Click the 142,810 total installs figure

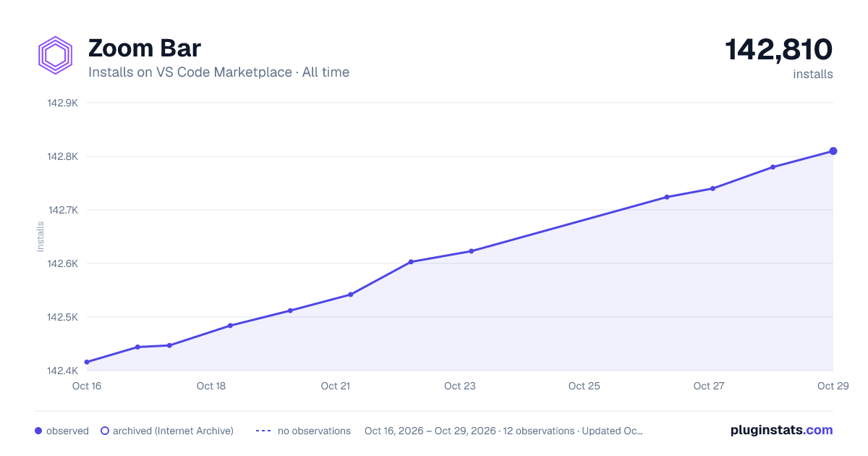click(x=779, y=49)
